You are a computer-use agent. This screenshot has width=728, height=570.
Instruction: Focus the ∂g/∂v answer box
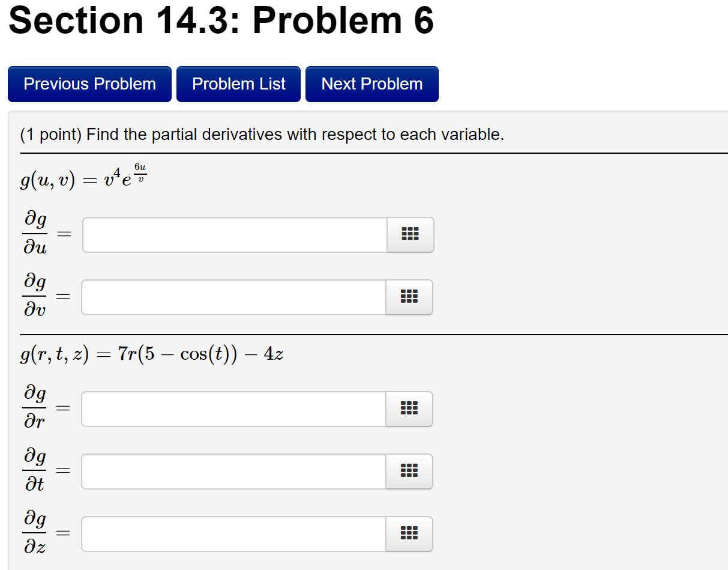click(x=234, y=297)
